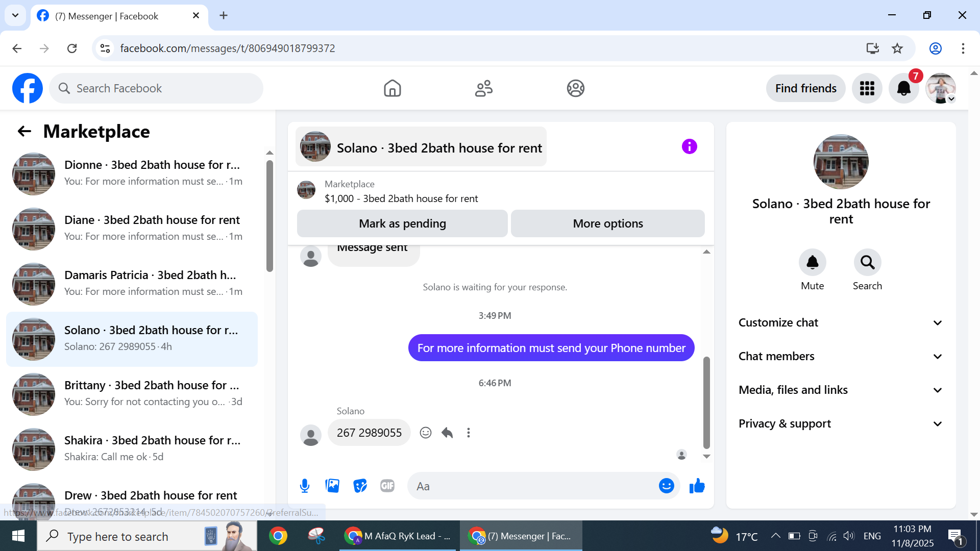Click More options button
This screenshot has height=551, width=980.
pos(607,223)
